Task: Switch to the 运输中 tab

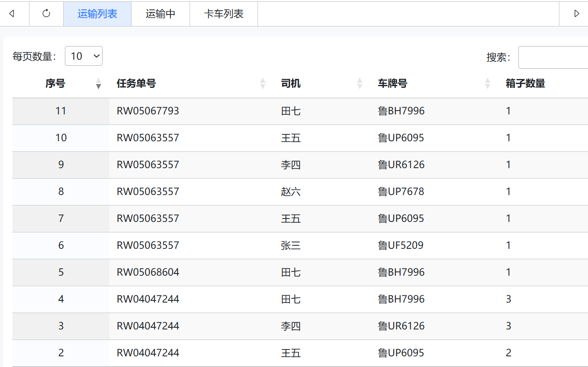Action: click(161, 14)
